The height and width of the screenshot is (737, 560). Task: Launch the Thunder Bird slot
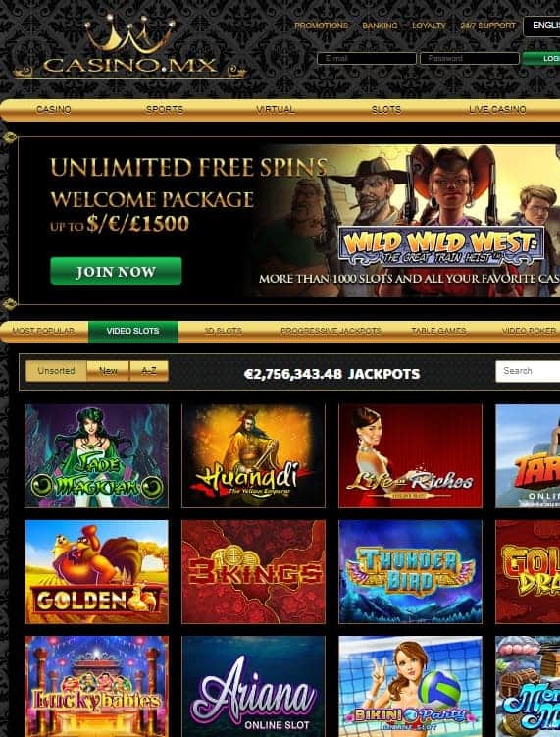point(410,571)
